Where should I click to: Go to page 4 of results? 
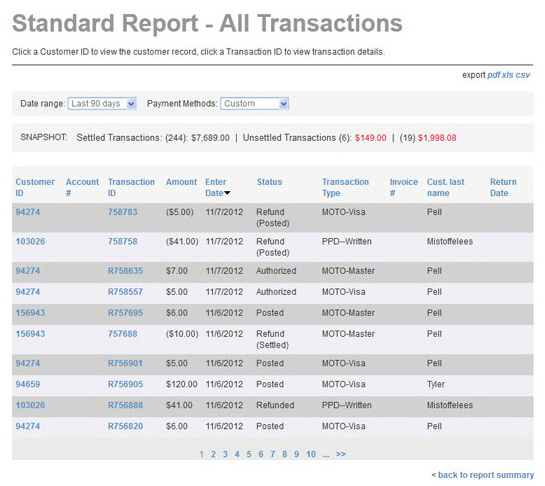(x=237, y=454)
